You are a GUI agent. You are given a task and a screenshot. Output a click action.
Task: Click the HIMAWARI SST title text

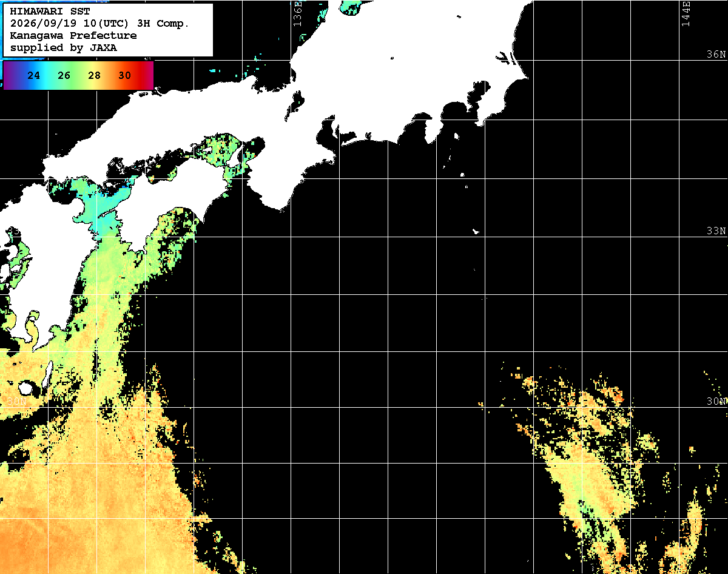coord(50,12)
